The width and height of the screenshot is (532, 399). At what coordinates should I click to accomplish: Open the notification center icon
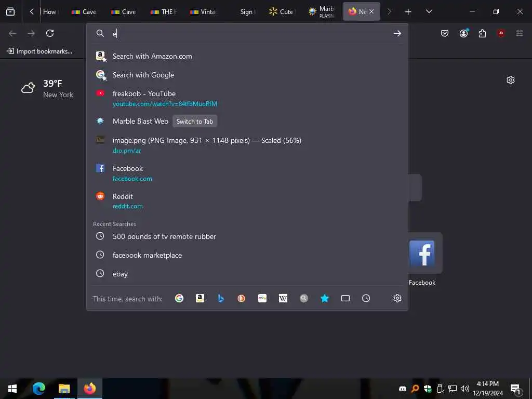pos(515,389)
